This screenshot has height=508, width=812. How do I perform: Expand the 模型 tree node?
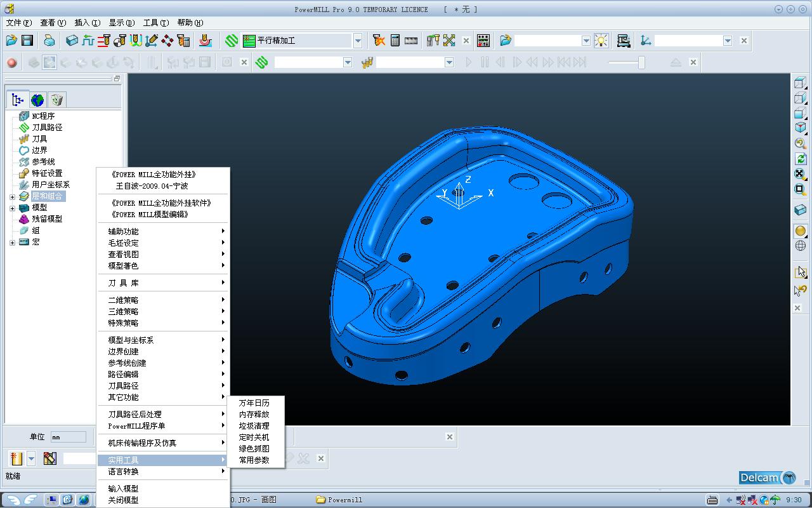12,208
